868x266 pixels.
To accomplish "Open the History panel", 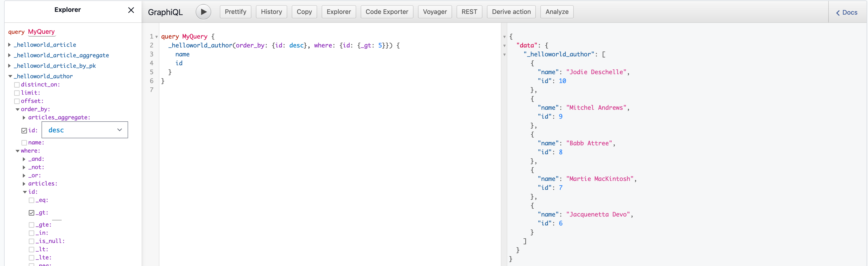I will tap(271, 12).
